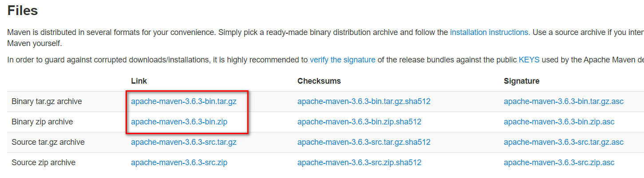
Task: Open apache-maven-3.6.3-src.tar.gz.asc signature
Action: point(564,142)
